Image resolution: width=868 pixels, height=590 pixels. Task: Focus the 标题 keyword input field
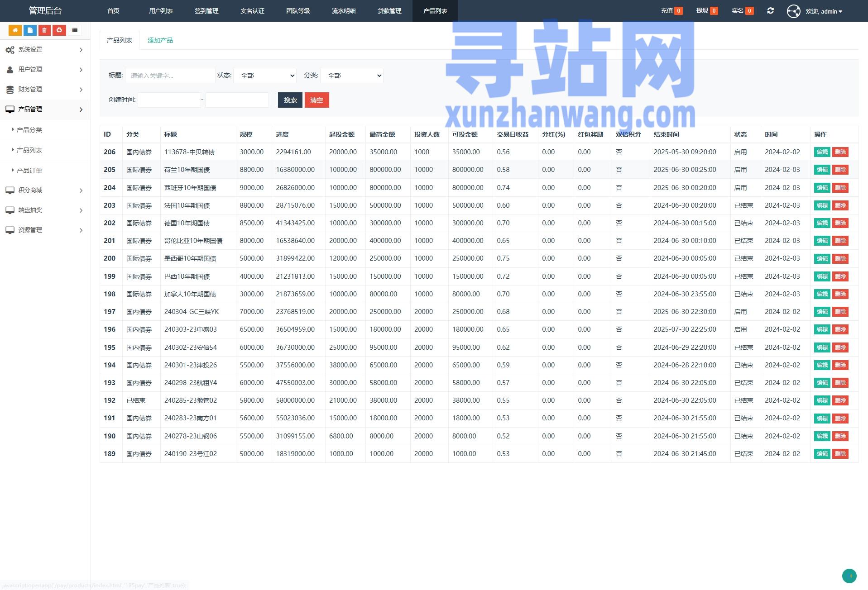click(170, 76)
